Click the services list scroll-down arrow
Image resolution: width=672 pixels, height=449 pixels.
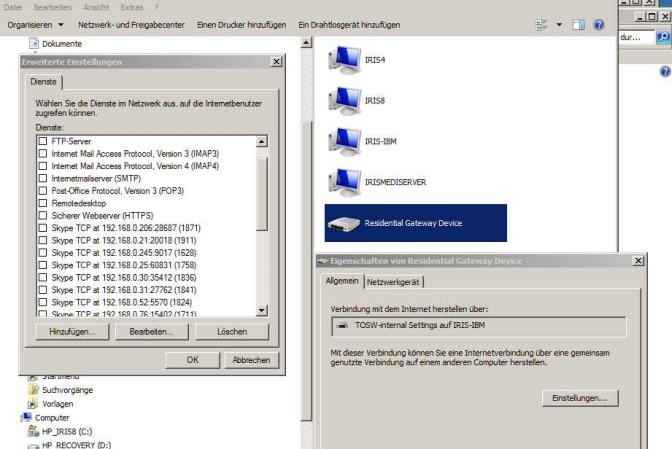click(x=262, y=310)
